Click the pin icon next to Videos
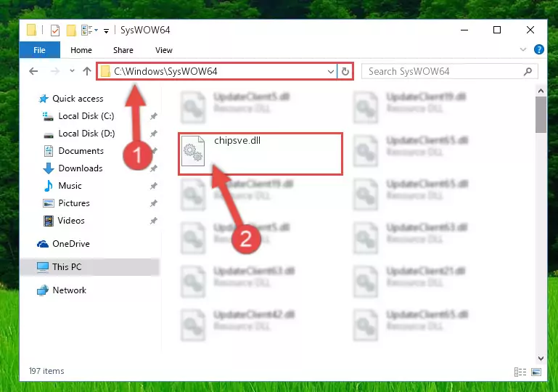 (153, 221)
